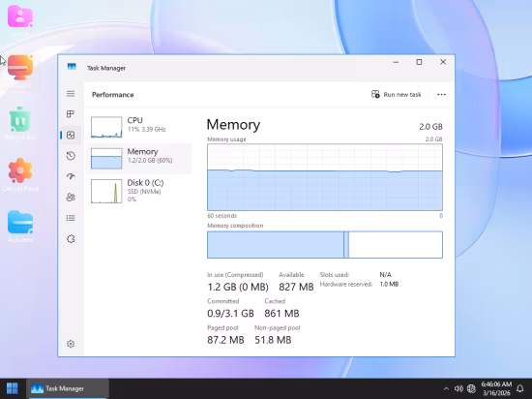
Task: Click the Disk 0 mini activity graph
Action: tap(106, 191)
